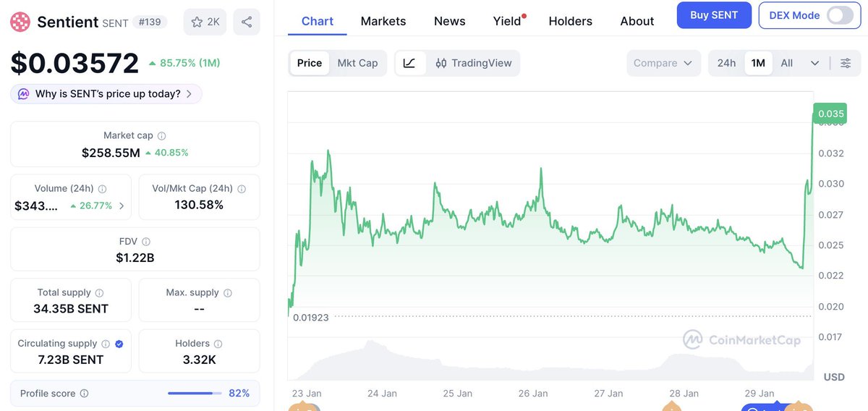Select All time range
The height and width of the screenshot is (411, 868).
(x=786, y=63)
